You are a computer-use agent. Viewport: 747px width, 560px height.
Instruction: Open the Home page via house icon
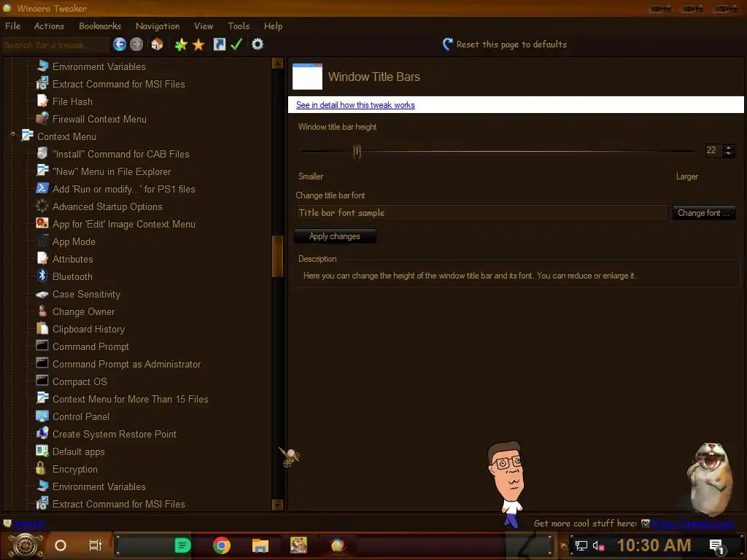click(x=158, y=44)
